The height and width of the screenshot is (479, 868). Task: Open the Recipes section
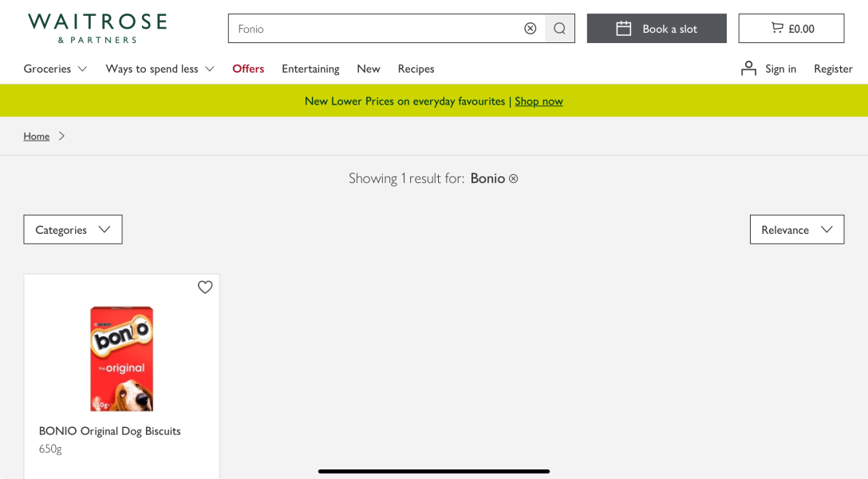pyautogui.click(x=416, y=69)
